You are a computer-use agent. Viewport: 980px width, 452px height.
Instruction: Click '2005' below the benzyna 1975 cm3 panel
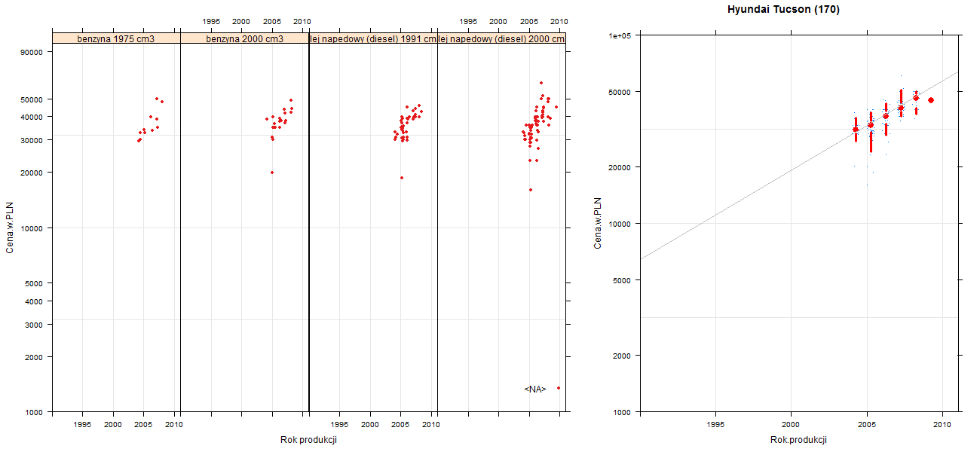tap(144, 425)
